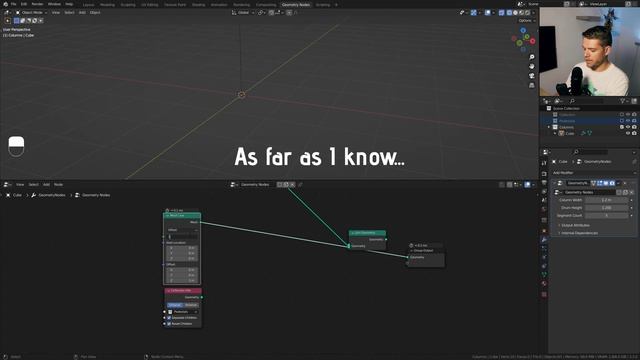Click the pan view hand icon
The image size is (640, 360).
[531, 66]
